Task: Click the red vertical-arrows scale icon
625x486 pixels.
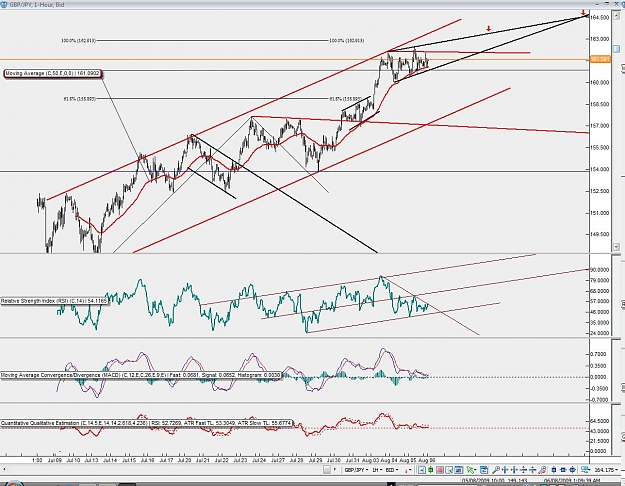Action: (x=533, y=470)
